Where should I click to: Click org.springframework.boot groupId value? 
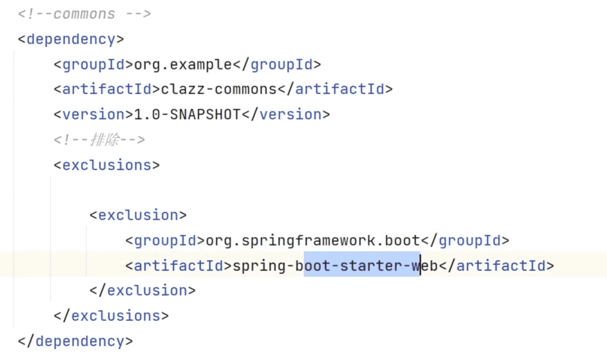[x=313, y=241]
